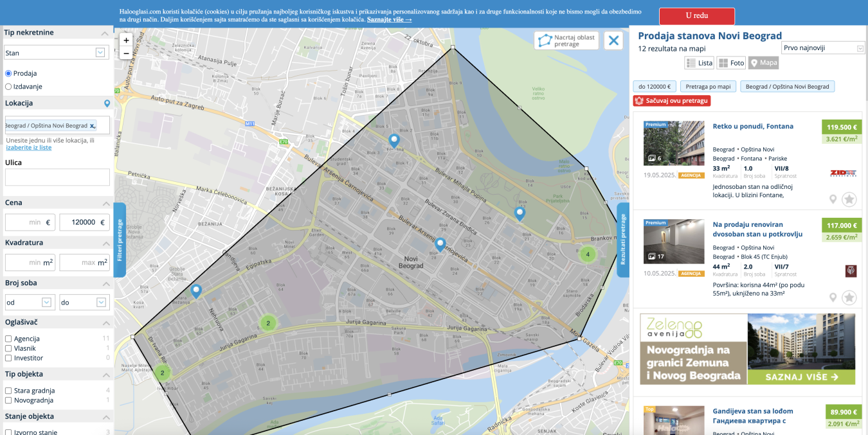Image resolution: width=868 pixels, height=435 pixels.
Task: Switch to Lista view tab
Action: coord(700,63)
